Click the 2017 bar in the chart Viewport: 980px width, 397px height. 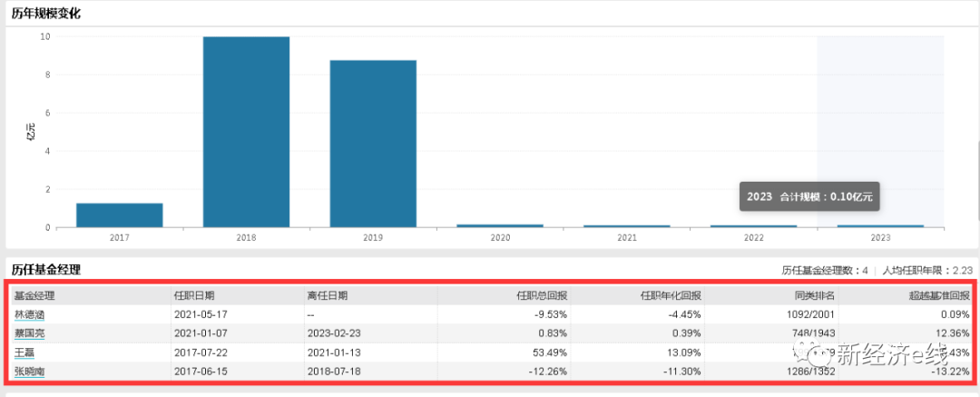(x=119, y=215)
